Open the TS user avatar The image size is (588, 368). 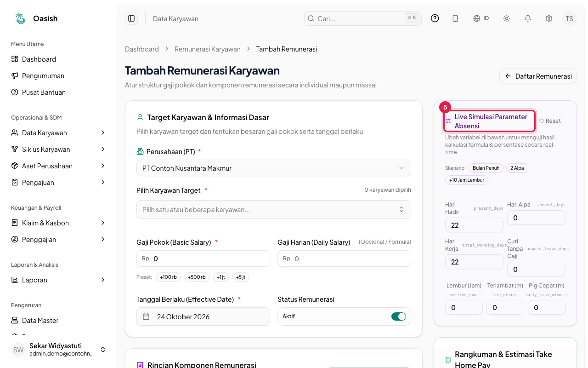point(570,18)
